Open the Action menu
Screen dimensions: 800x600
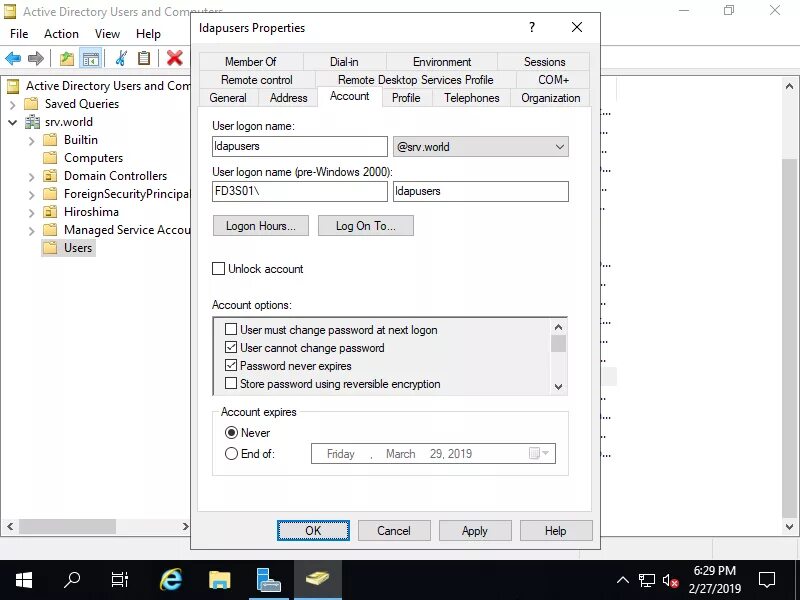(x=61, y=34)
